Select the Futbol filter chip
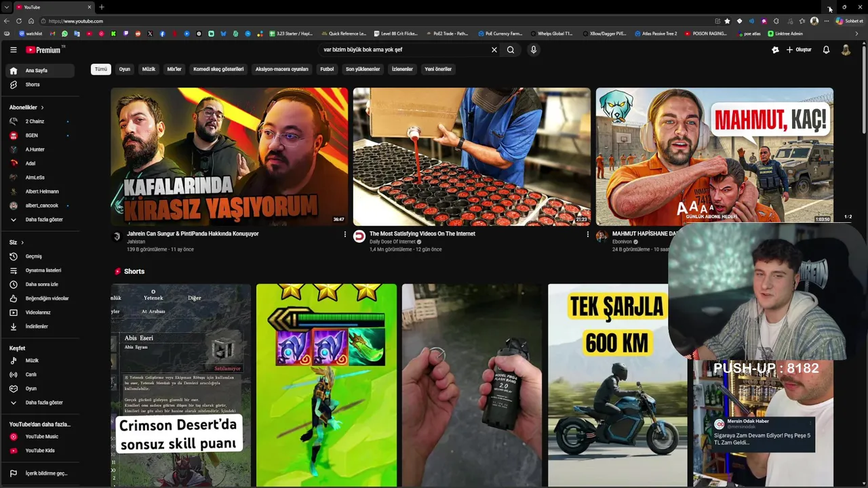Screen dimensions: 868x488 (327, 69)
